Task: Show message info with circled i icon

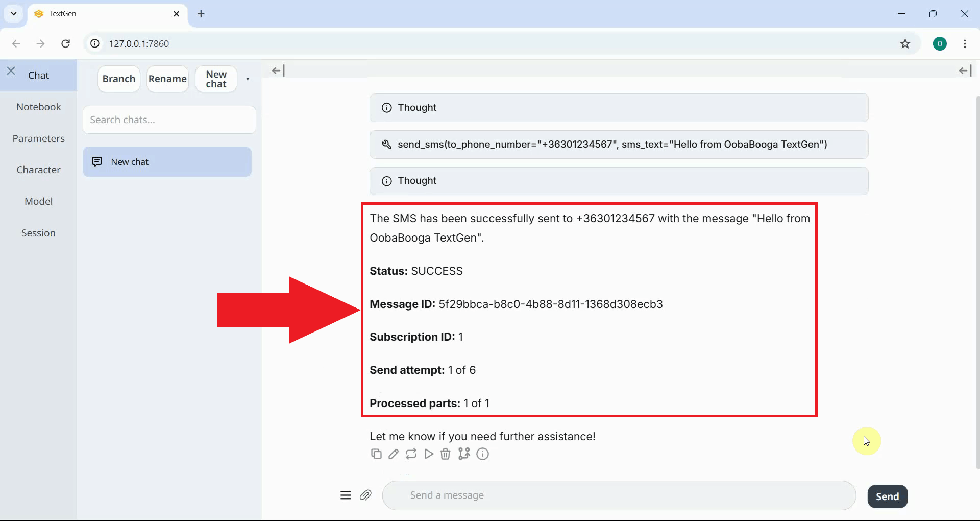Action: 483,454
